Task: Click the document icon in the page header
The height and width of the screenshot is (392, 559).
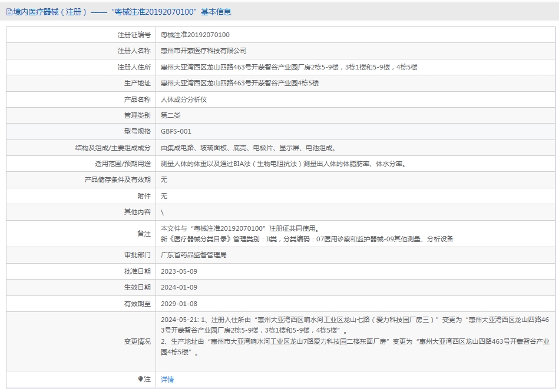Action: click(x=9, y=12)
